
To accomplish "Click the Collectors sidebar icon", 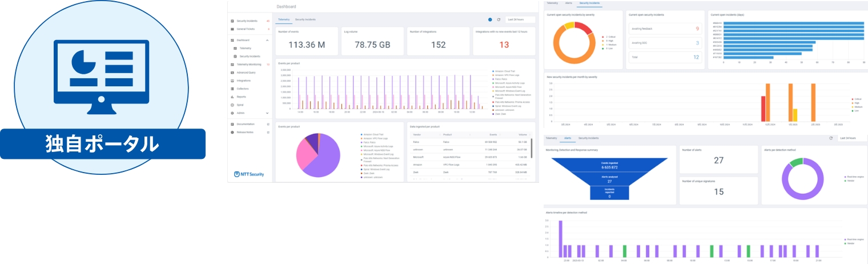I will coord(232,89).
